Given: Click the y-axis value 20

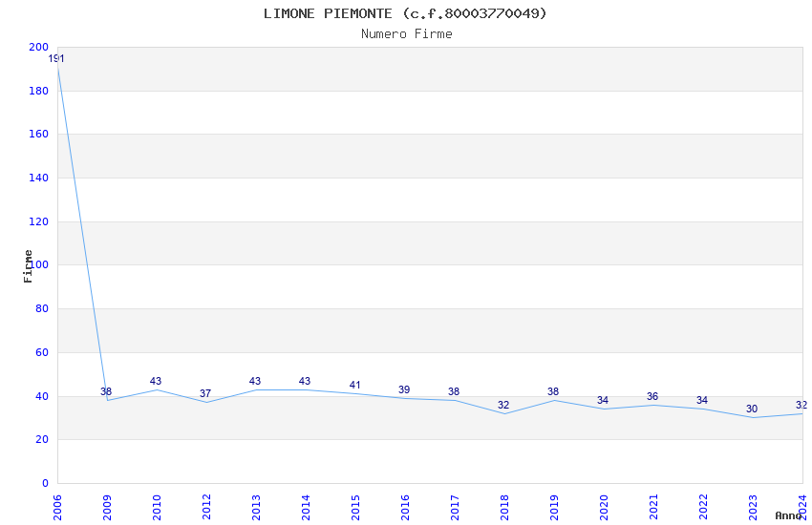Looking at the screenshot, I should point(42,440).
